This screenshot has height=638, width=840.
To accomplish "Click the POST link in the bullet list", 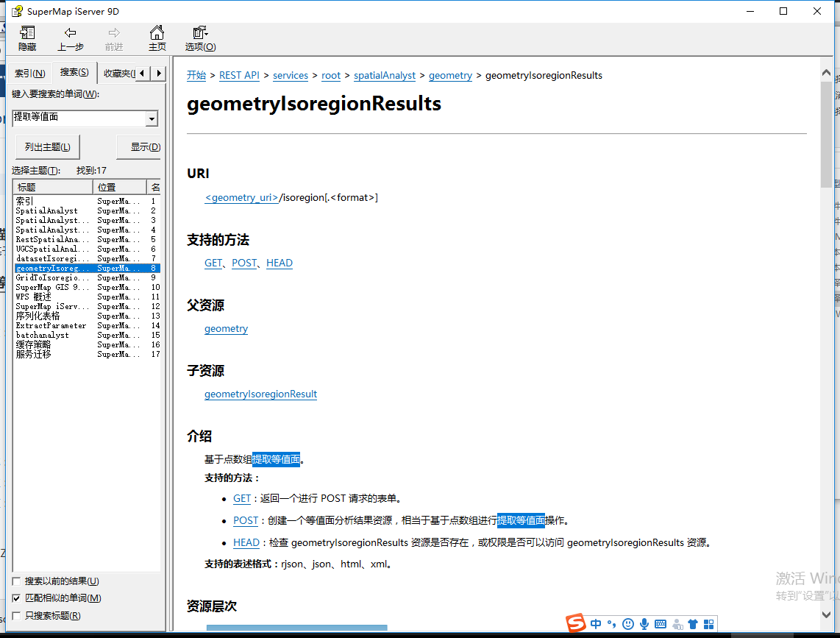I will [246, 520].
